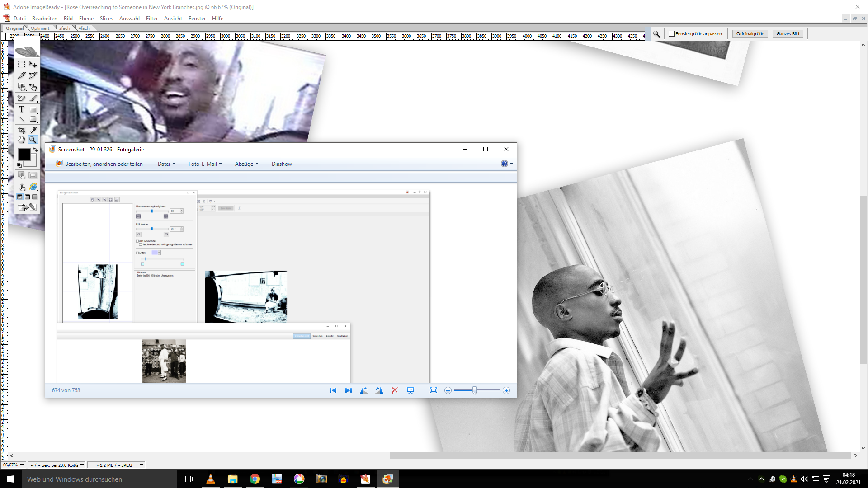This screenshot has height=488, width=868.
Task: Select the Crop tool
Action: [x=21, y=130]
